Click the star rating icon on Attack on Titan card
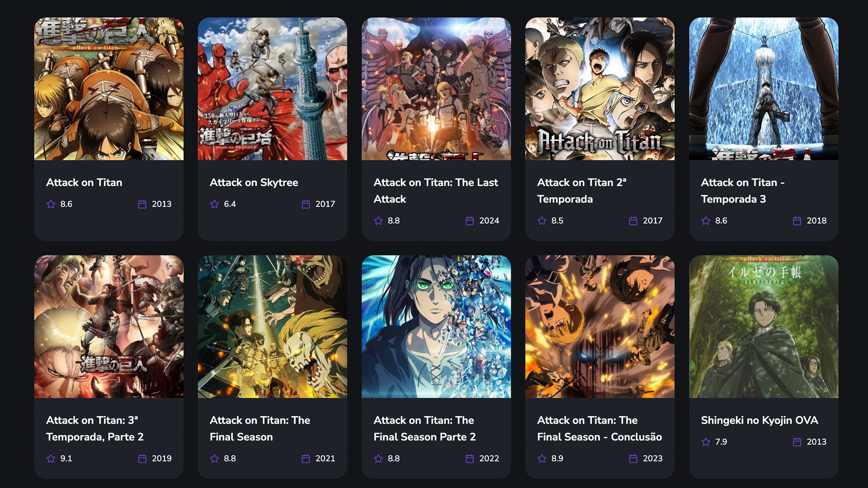Viewport: 868px width, 488px height. click(x=51, y=204)
